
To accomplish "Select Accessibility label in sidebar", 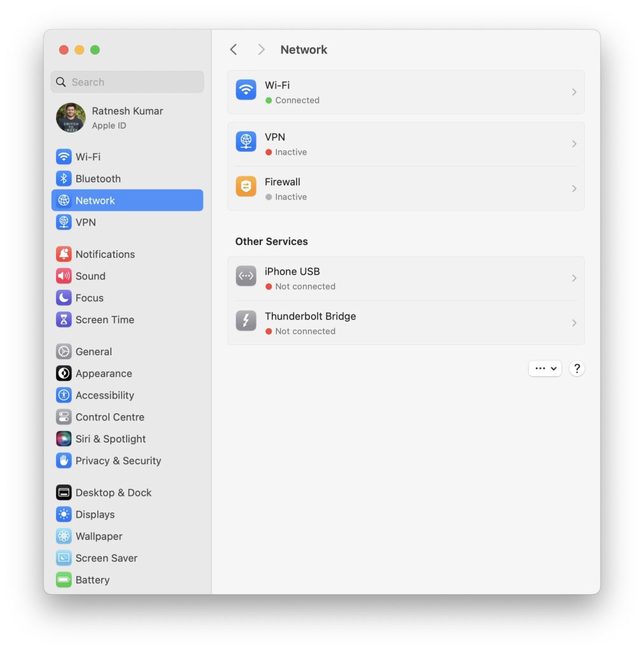I will 105,395.
